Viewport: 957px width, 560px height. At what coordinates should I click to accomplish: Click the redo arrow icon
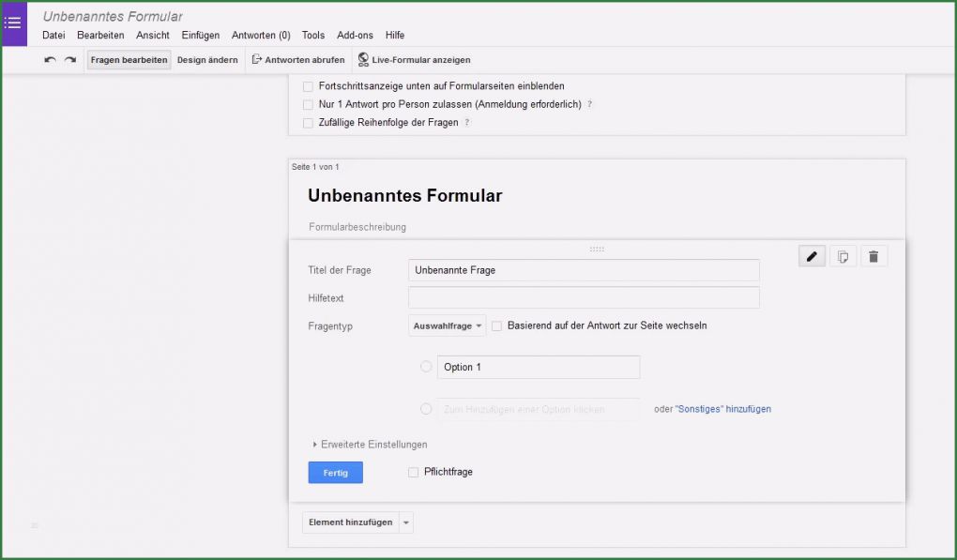(69, 59)
